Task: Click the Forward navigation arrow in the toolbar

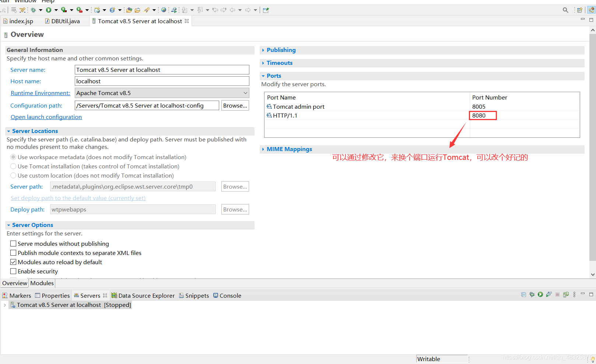Action: tap(248, 10)
